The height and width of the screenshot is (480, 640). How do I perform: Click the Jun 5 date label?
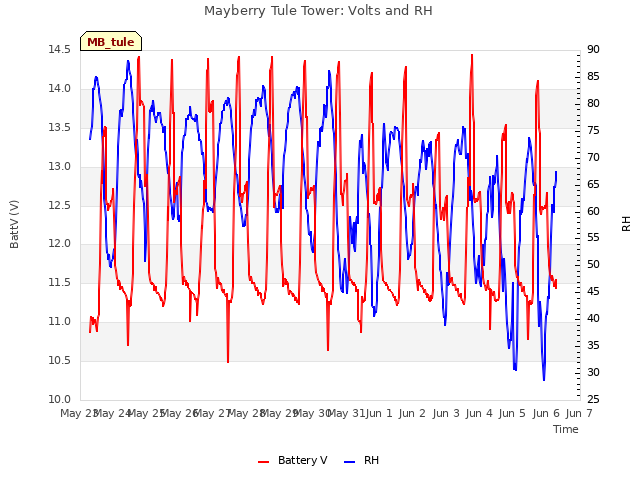click(x=512, y=414)
